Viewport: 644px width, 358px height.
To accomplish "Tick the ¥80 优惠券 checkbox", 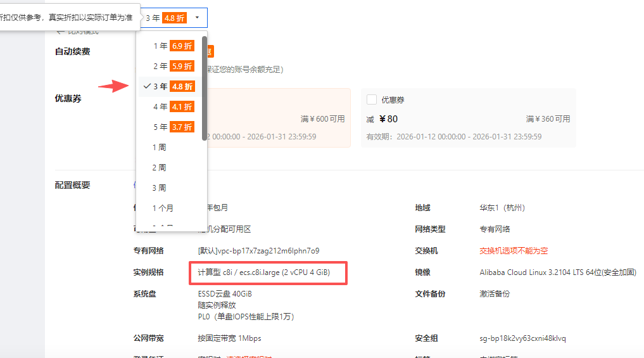I will 372,100.
